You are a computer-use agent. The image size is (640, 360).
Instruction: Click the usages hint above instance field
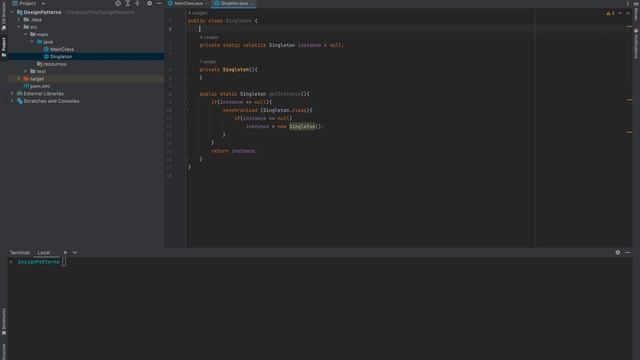[209, 37]
